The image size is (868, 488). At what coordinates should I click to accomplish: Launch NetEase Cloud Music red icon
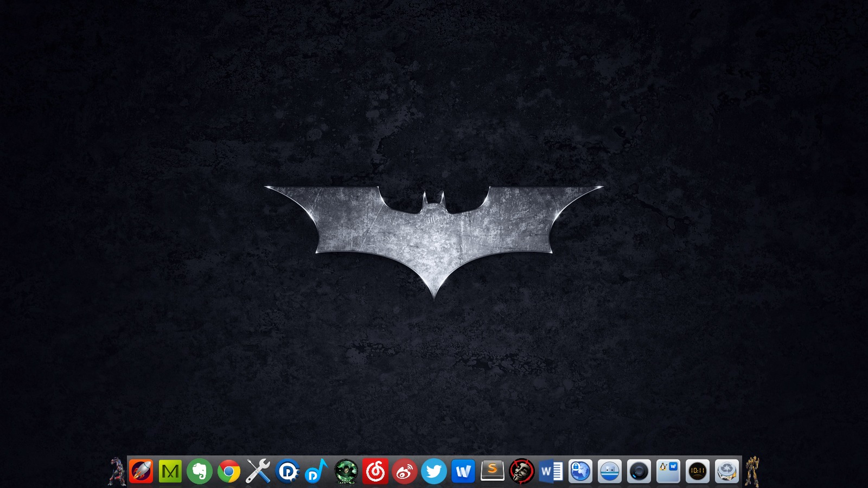click(x=375, y=471)
